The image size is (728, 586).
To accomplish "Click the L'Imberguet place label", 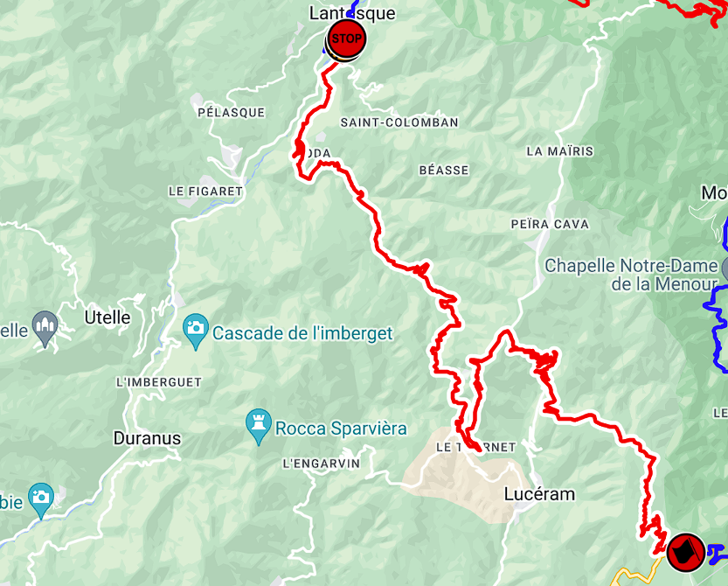I will coord(159,382).
